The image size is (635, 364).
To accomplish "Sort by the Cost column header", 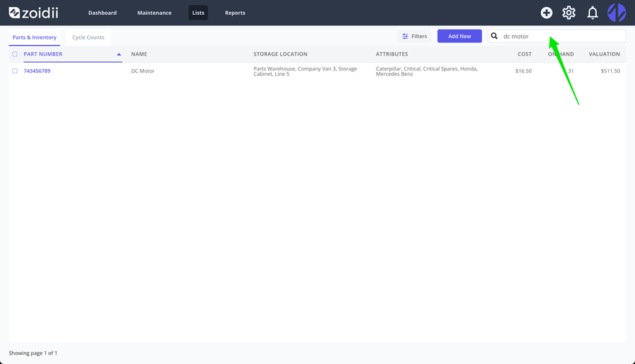I will 524,54.
